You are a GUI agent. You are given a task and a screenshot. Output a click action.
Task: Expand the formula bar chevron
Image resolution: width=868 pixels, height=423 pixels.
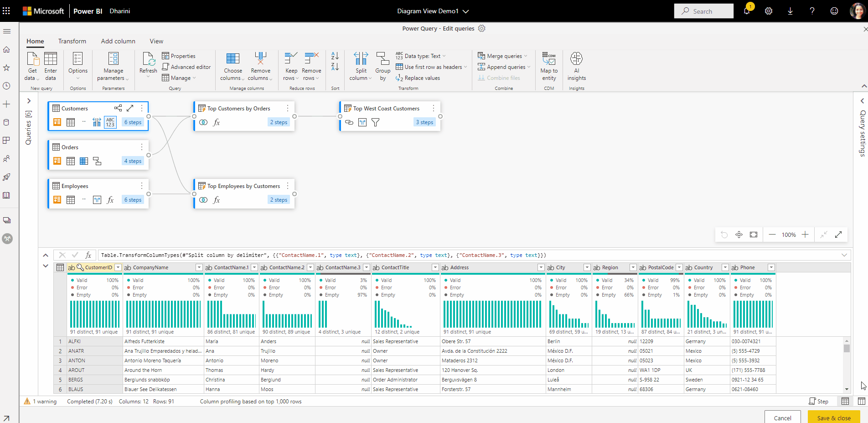844,255
